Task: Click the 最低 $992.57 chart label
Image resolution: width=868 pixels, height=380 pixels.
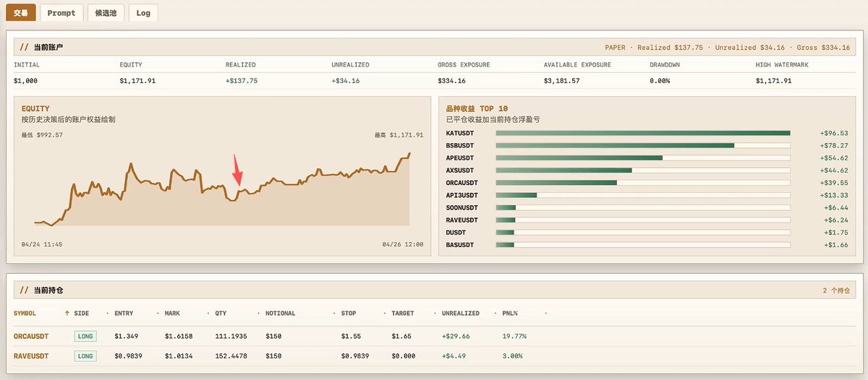Action: click(42, 135)
